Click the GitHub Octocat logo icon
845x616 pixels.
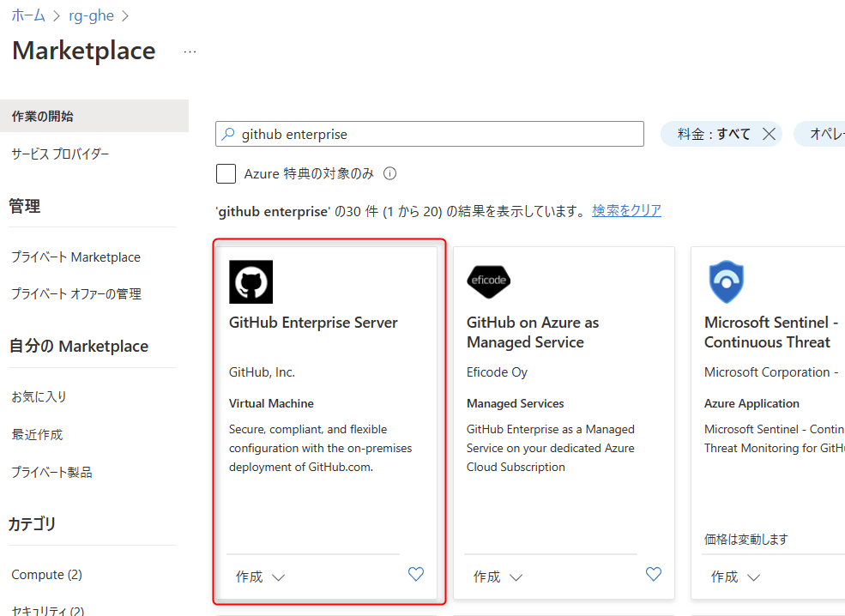[x=250, y=282]
